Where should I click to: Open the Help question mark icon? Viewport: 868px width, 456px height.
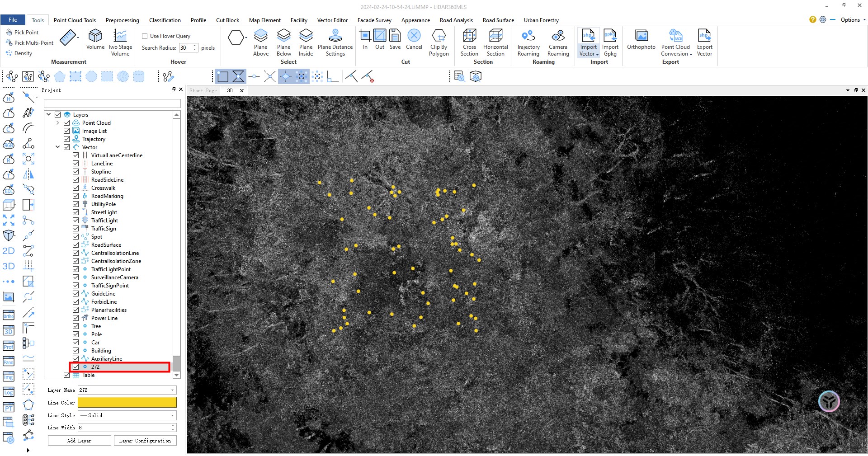tap(813, 19)
